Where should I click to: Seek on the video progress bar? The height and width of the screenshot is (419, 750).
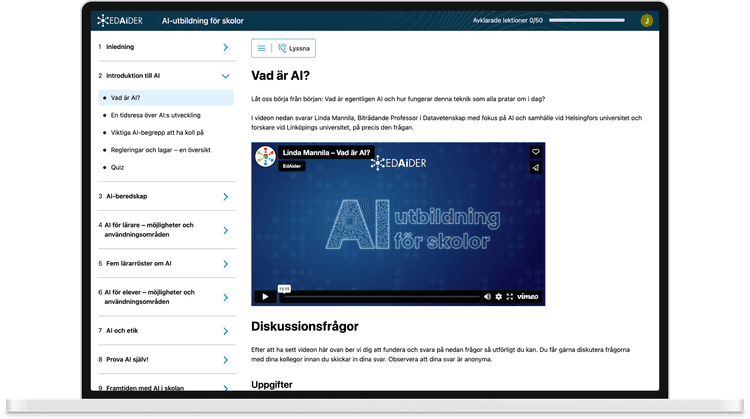click(380, 297)
